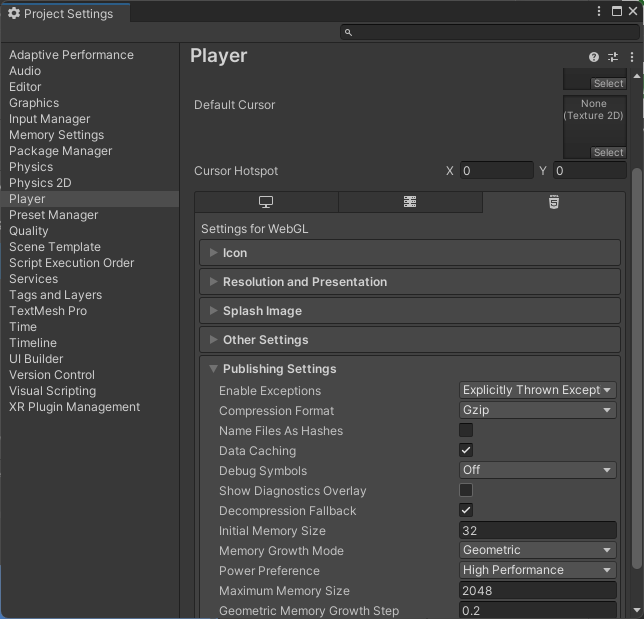Switch to the Dedicated Server platform tab
This screenshot has width=644, height=619.
(410, 202)
